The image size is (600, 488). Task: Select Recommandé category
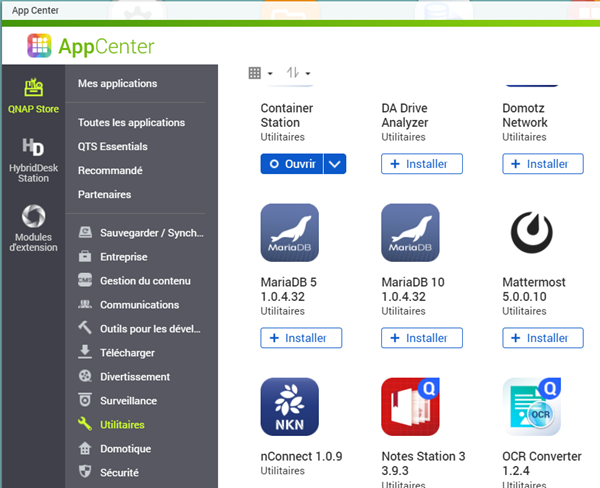click(x=110, y=170)
